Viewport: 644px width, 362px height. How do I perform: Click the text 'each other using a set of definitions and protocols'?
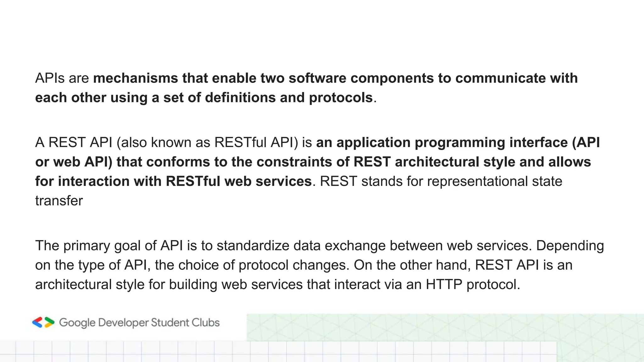[x=204, y=97]
